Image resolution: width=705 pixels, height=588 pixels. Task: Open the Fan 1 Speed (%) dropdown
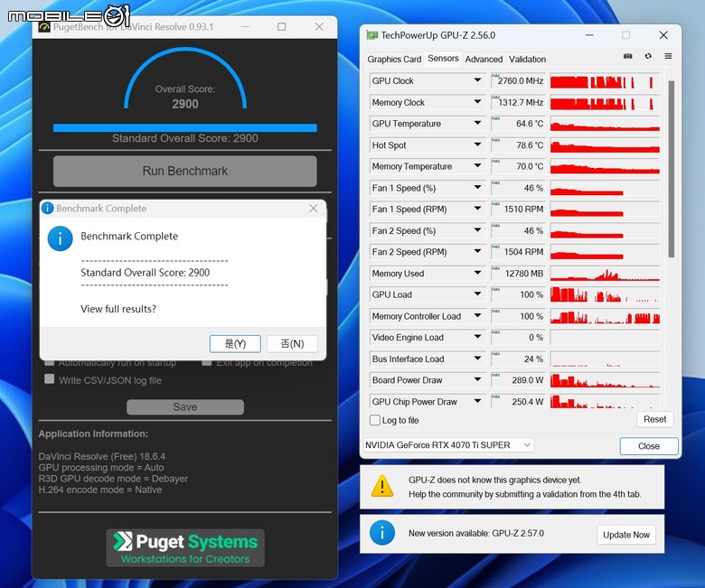pos(477,187)
